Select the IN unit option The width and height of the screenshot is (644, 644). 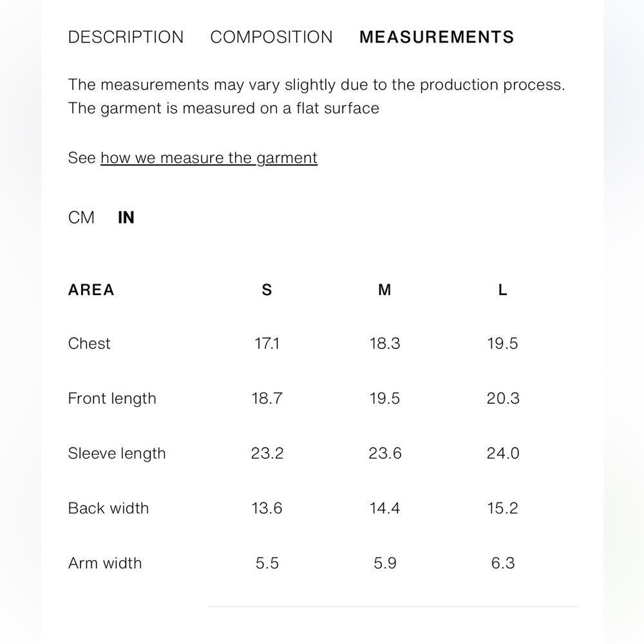pos(126,218)
